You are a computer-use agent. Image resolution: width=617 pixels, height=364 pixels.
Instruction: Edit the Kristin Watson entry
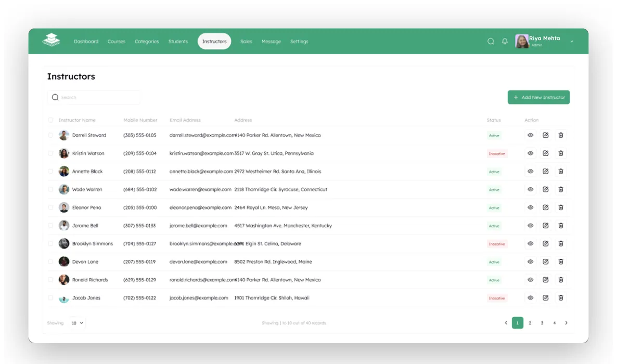[545, 153]
